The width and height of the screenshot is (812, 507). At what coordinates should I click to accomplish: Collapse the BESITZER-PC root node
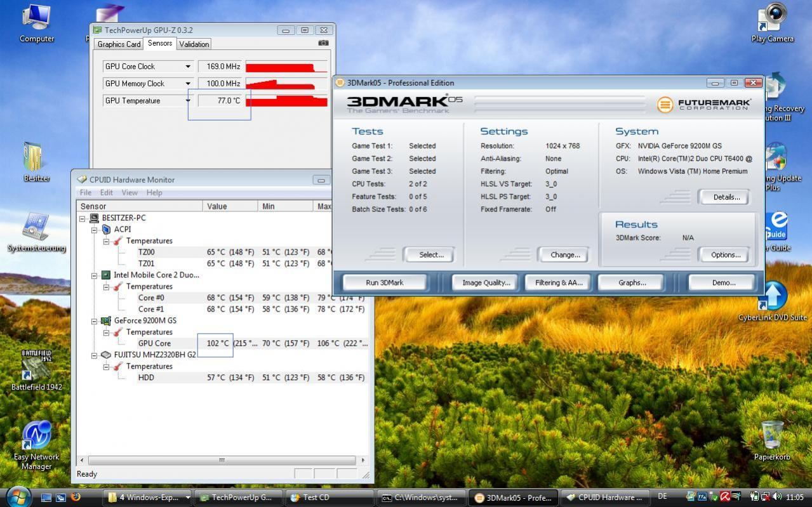pyautogui.click(x=83, y=218)
